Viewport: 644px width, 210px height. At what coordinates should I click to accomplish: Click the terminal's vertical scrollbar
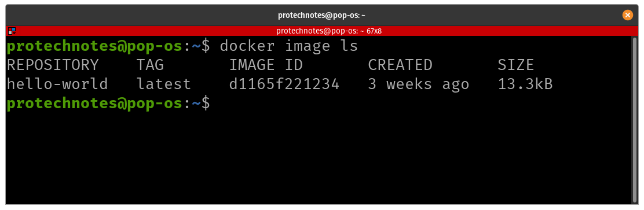click(x=635, y=119)
